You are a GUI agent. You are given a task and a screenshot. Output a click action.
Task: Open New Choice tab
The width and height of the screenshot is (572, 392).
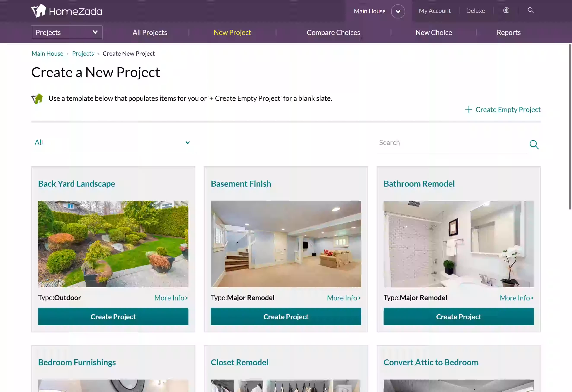[x=434, y=32]
